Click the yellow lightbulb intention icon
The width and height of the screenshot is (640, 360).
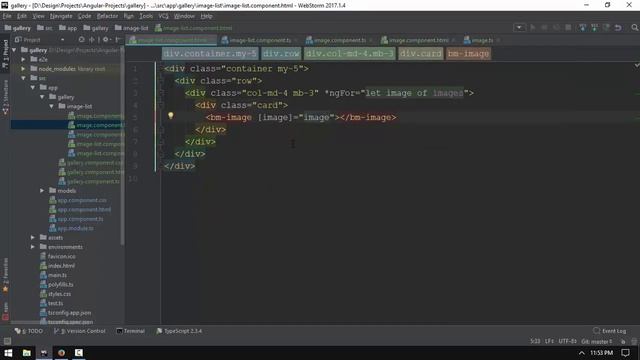[171, 116]
